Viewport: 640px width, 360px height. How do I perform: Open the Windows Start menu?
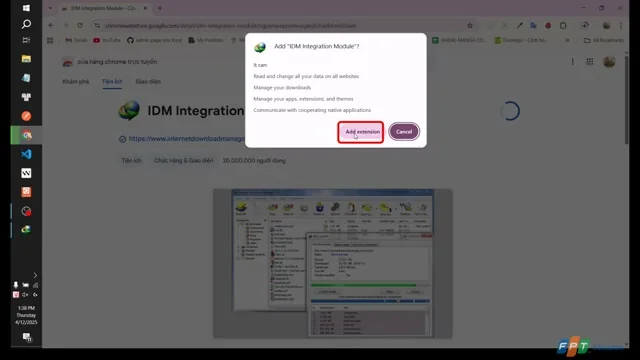coord(26,8)
